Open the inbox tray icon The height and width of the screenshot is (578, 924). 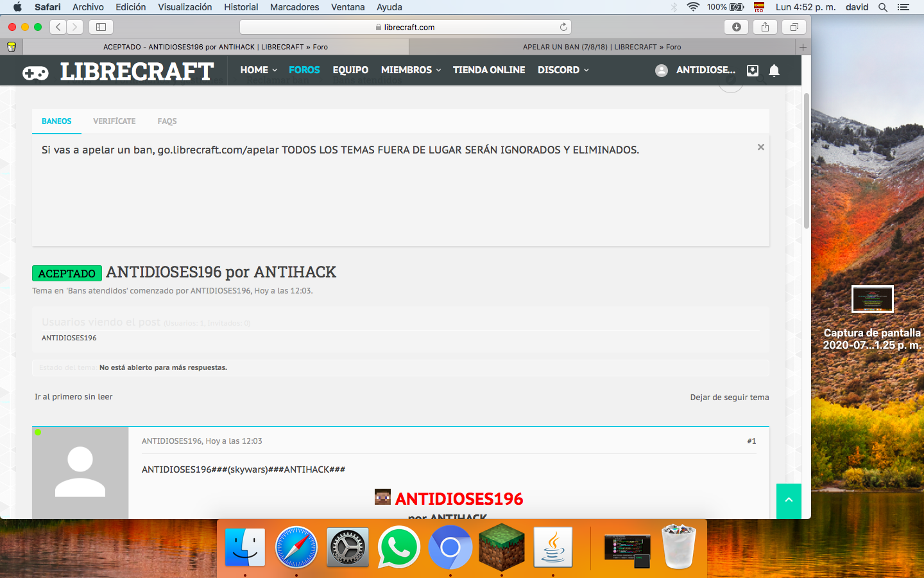(x=753, y=71)
